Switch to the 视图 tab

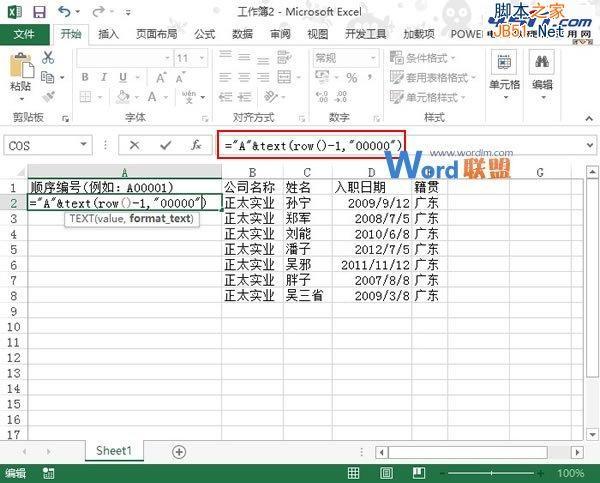point(318,34)
